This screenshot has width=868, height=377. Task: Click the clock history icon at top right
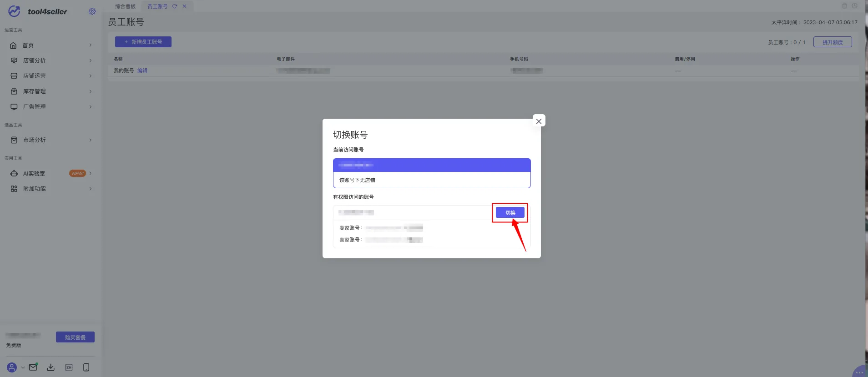[854, 6]
